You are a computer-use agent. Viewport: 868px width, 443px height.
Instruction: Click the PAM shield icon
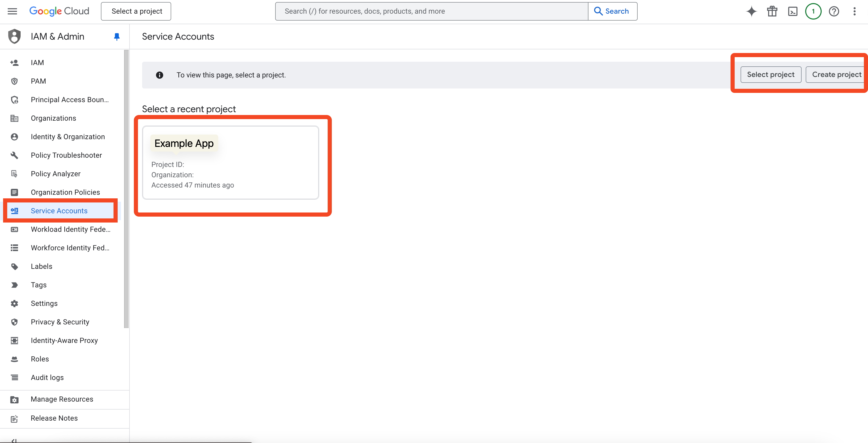pyautogui.click(x=14, y=81)
